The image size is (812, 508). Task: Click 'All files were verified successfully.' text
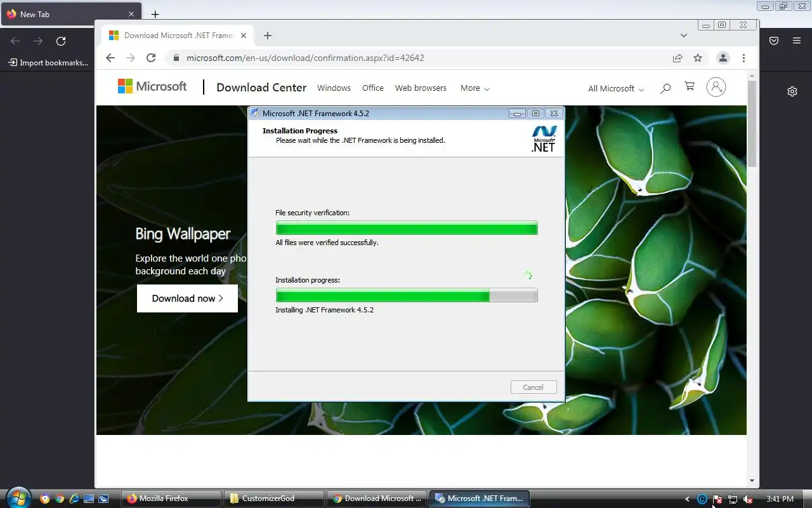coord(327,243)
